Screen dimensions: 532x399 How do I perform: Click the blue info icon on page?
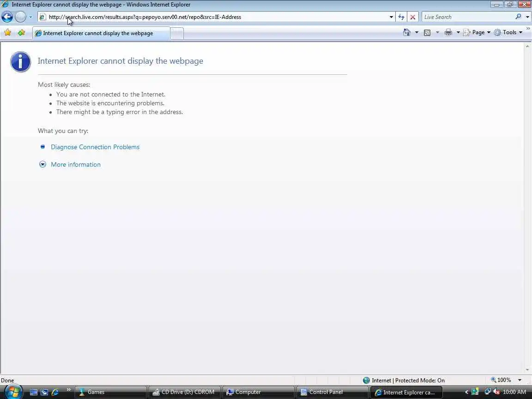coord(21,62)
